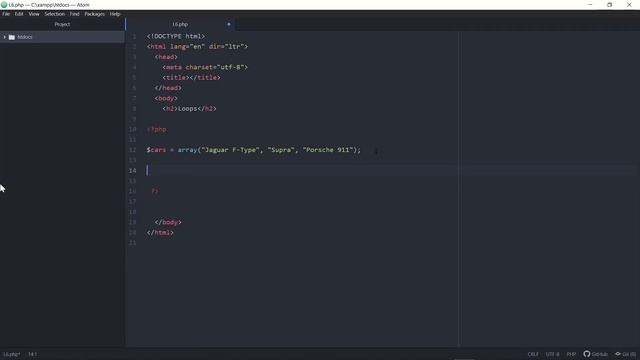Open go-to-line via cursor position 14:1
Screen dimensions: 640x360
point(32,354)
